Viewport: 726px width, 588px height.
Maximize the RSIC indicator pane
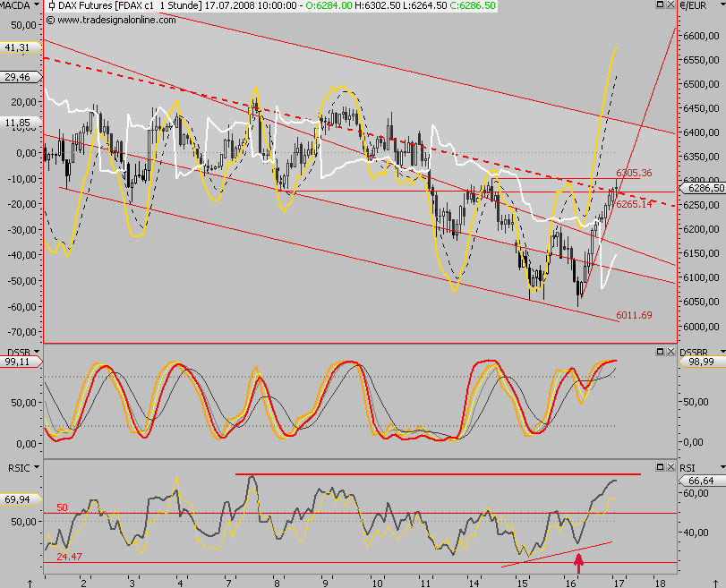coord(661,466)
